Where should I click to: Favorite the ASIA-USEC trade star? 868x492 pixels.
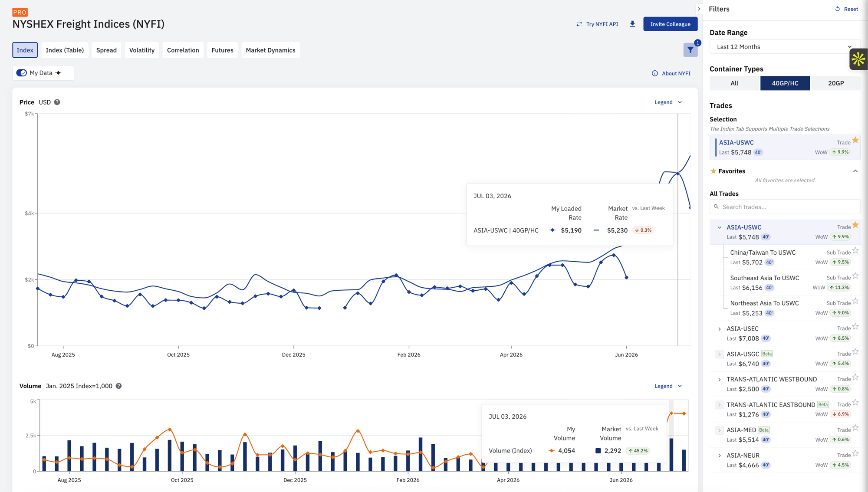click(855, 327)
